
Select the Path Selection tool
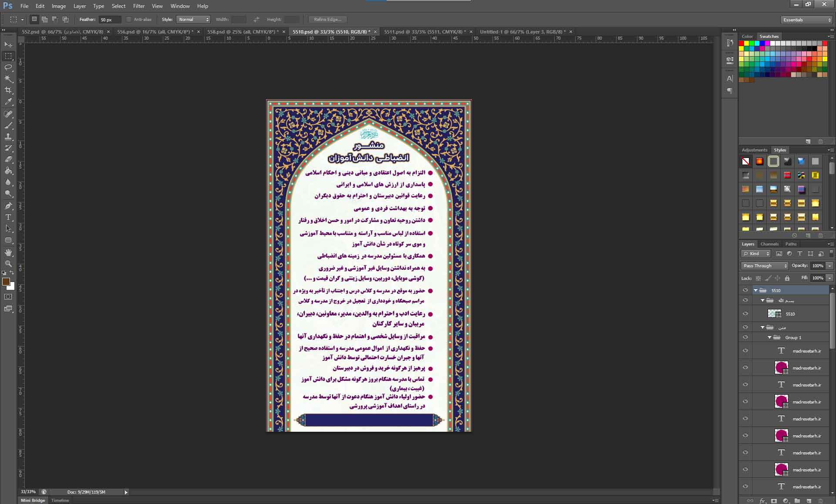click(x=8, y=228)
